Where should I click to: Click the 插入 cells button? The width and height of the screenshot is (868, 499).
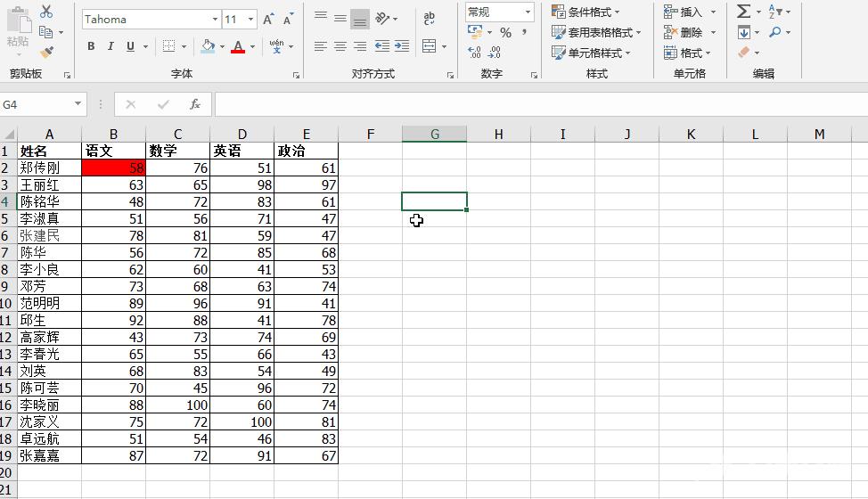click(x=684, y=12)
